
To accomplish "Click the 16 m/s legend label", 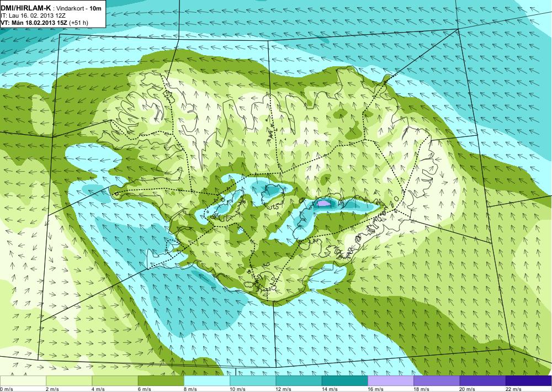I will (375, 389).
